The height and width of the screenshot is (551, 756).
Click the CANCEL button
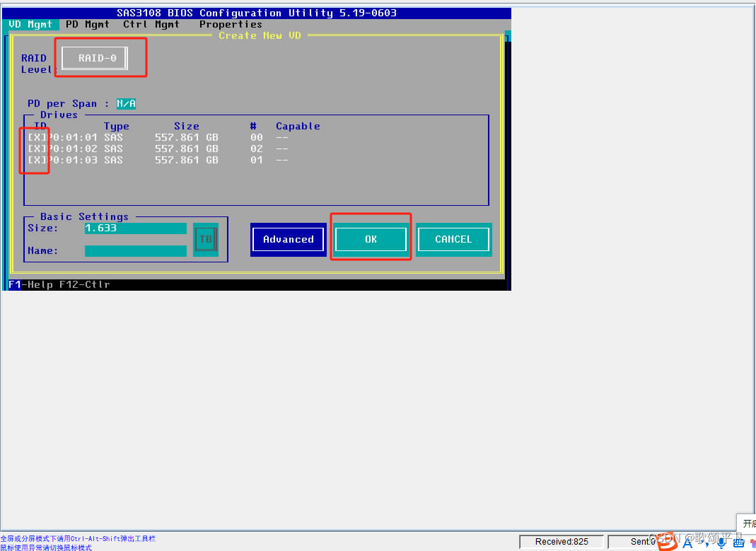pyautogui.click(x=454, y=239)
